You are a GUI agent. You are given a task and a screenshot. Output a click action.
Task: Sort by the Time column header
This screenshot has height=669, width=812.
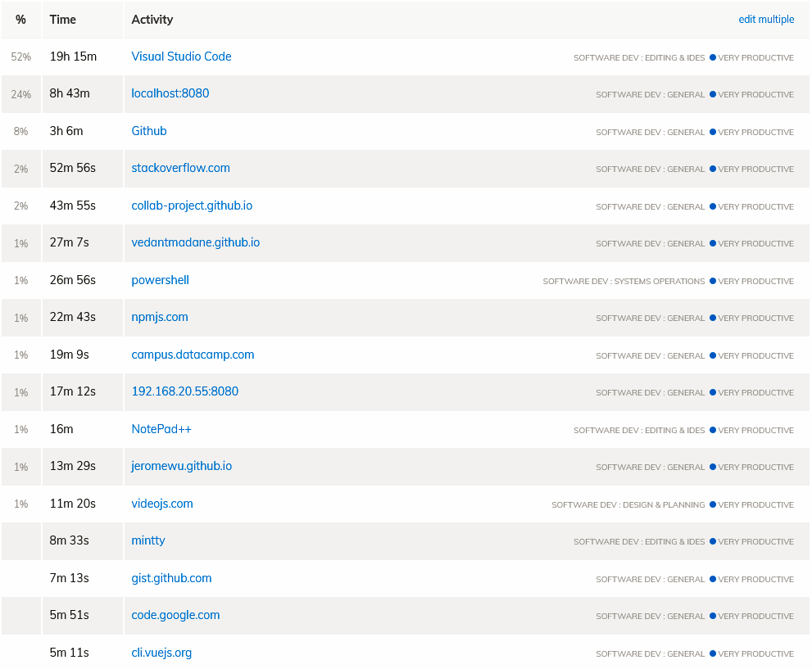[x=62, y=20]
